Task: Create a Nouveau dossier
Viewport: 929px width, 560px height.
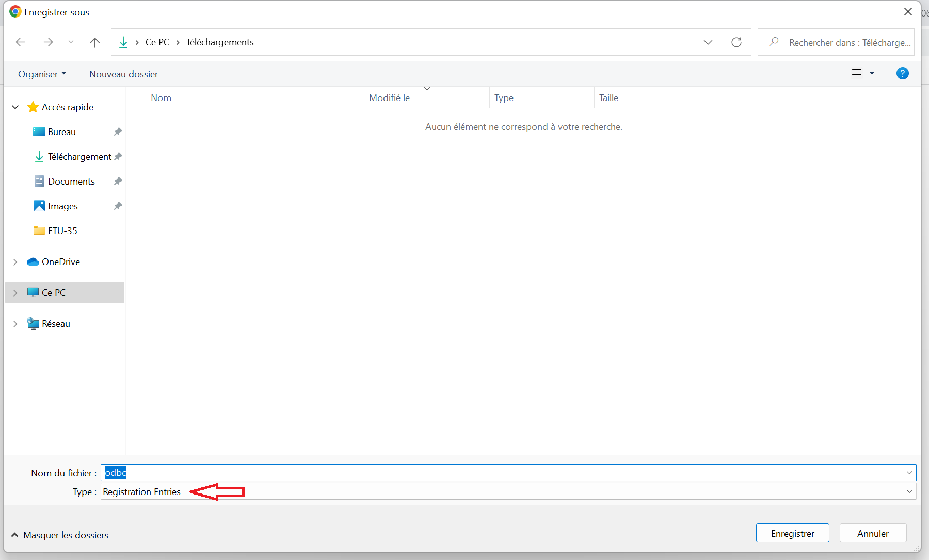Action: coord(123,74)
